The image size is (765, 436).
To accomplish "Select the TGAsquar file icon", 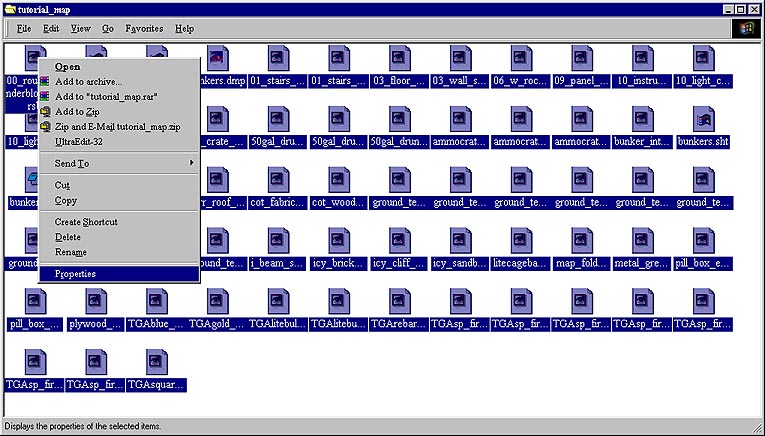I will pos(155,362).
